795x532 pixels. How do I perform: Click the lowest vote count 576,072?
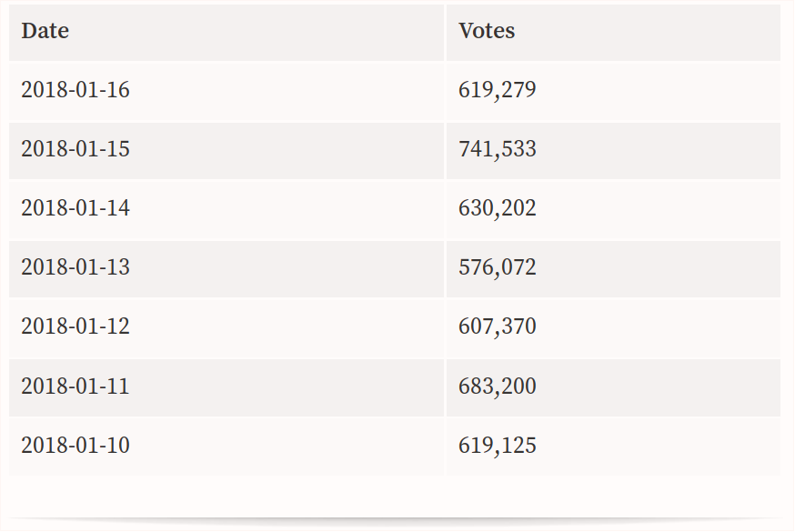coord(497,267)
